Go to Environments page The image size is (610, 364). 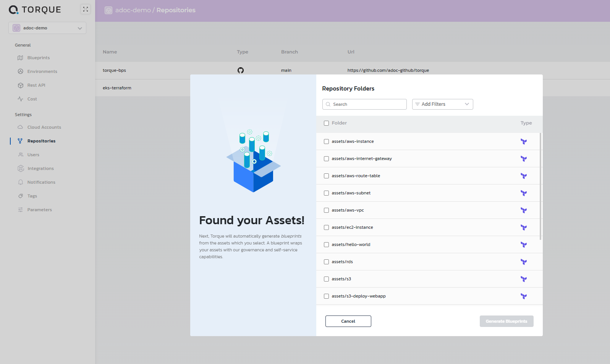[42, 71]
